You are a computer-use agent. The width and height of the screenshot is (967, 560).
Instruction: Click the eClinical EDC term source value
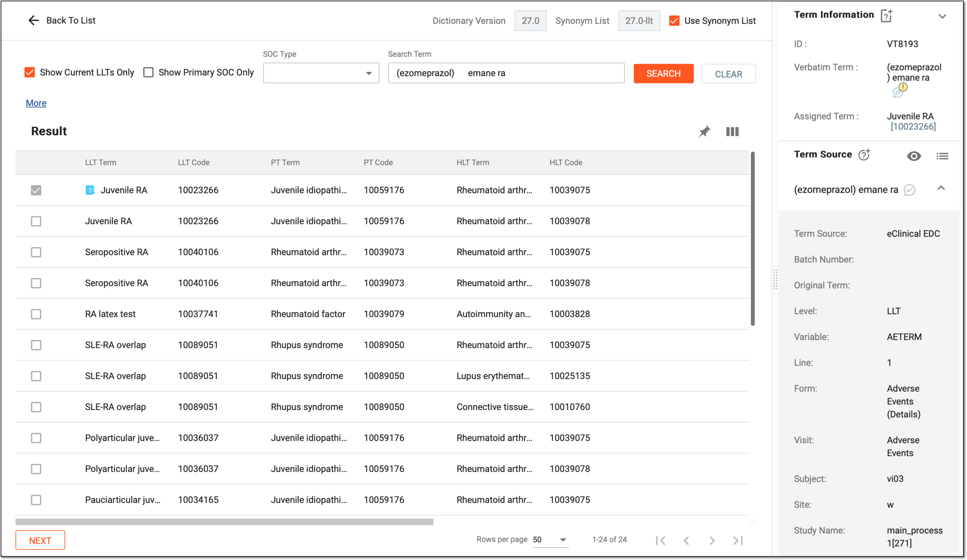913,234
